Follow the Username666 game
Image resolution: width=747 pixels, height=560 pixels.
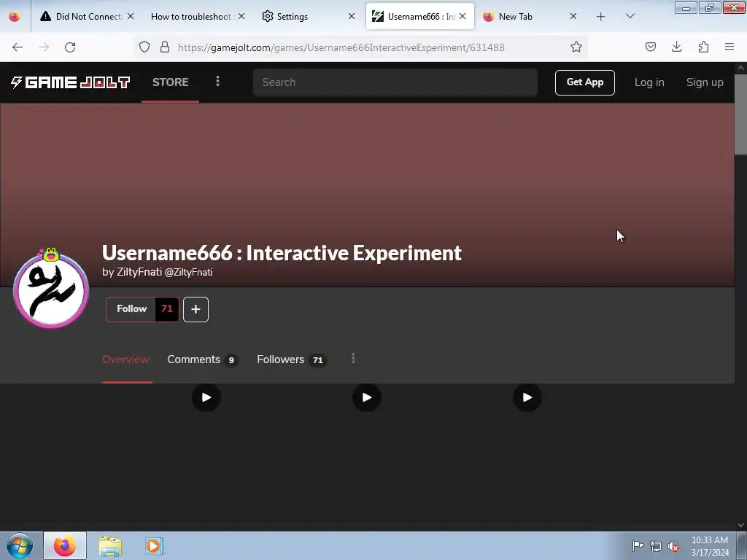[131, 309]
